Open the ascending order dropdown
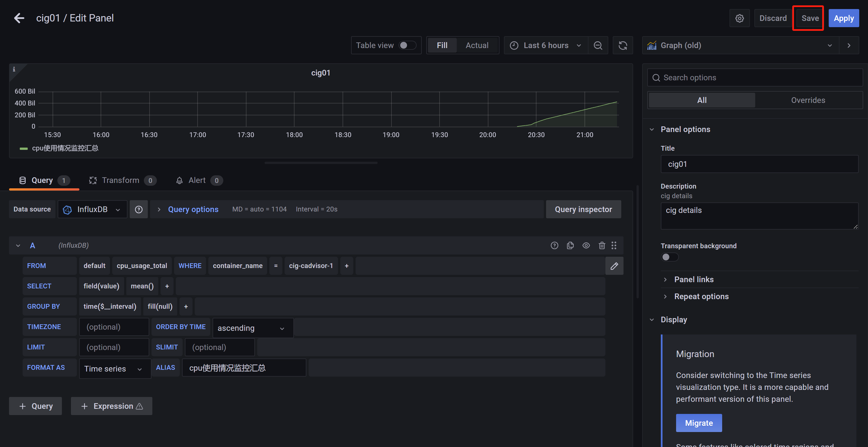Screen dimensions: 868x447 (x=253, y=328)
